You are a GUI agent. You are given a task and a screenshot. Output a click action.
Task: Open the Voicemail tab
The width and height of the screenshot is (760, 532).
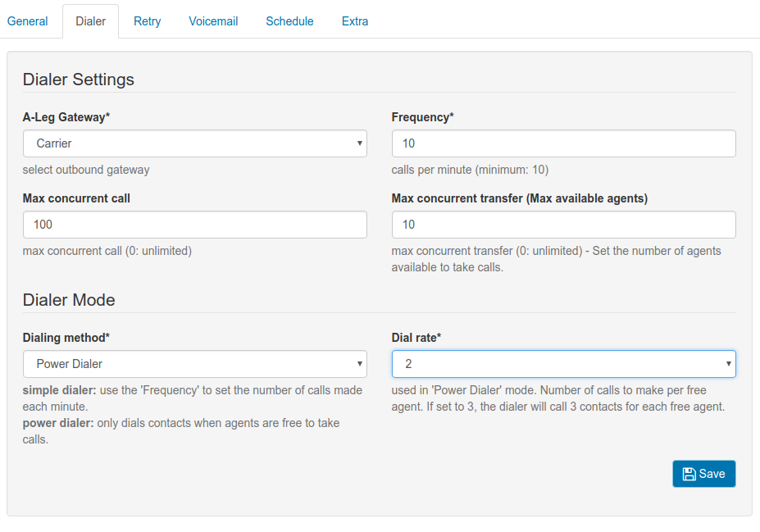coord(213,21)
